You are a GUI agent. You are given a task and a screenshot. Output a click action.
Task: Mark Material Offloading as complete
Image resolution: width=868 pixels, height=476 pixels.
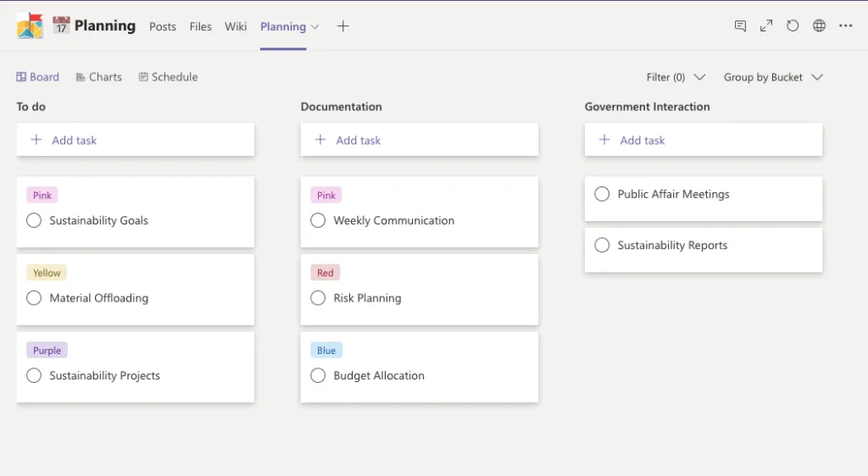coord(34,298)
